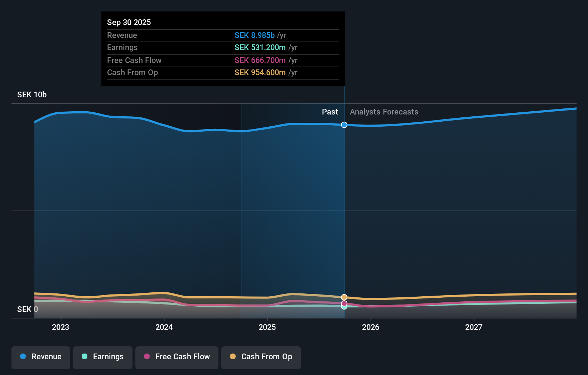Open the Earnings row in the tooltip
This screenshot has width=588, height=375.
point(223,47)
